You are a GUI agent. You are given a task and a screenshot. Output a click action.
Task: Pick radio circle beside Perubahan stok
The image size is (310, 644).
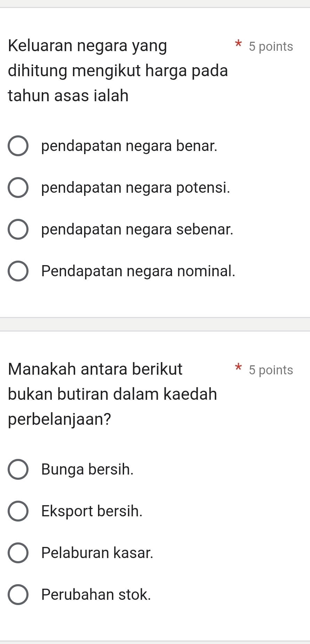coord(18,595)
